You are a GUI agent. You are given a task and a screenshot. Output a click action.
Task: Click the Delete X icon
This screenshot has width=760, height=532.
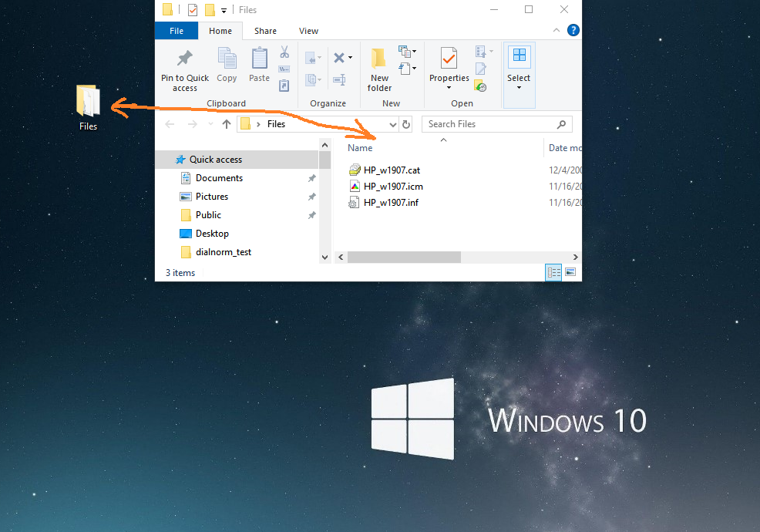[x=339, y=58]
